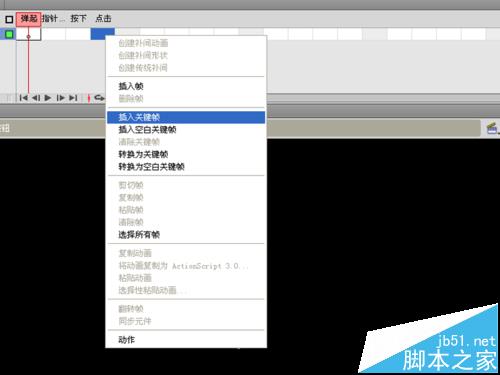
Task: Click the Up frame cell with keyframe
Action: (x=29, y=34)
